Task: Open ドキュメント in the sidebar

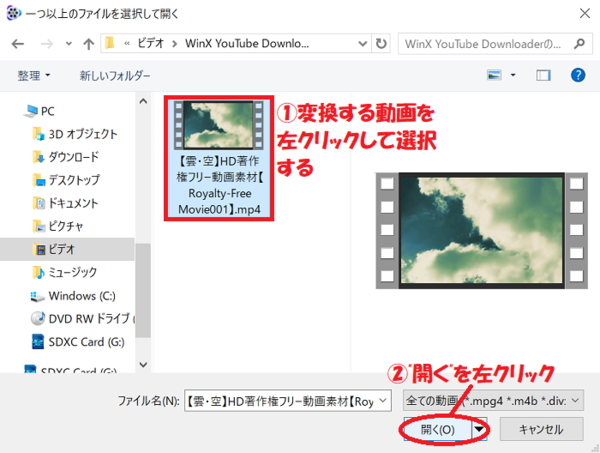Action: (x=73, y=203)
